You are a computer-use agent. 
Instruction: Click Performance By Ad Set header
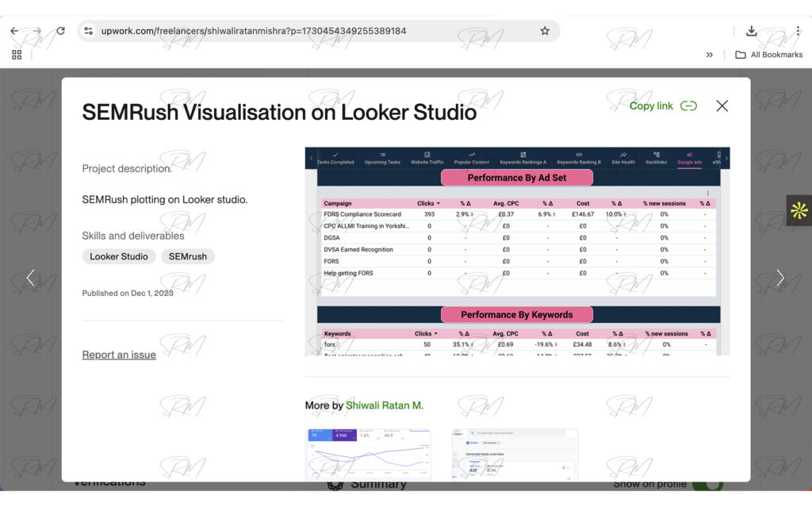tap(517, 177)
